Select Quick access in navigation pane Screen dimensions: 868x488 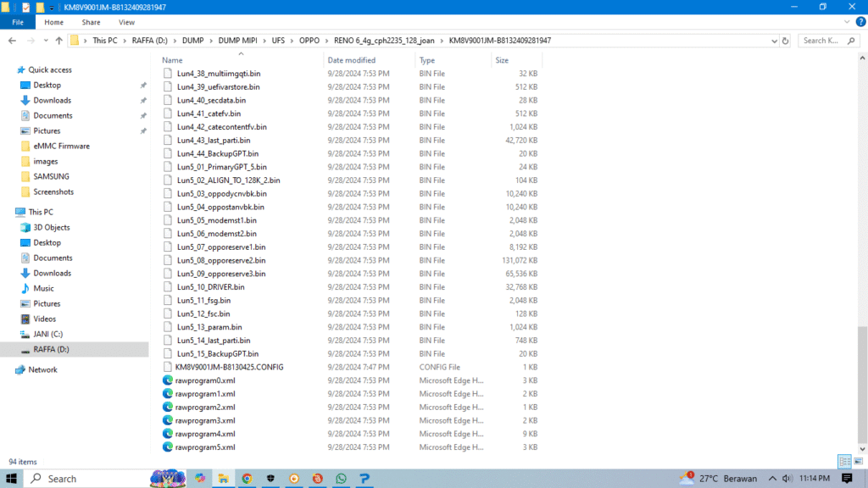50,69
